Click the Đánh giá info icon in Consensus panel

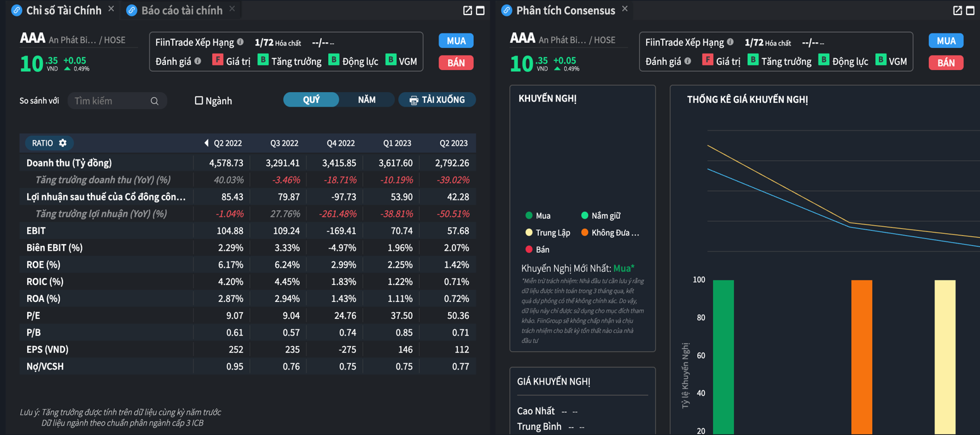[x=688, y=61]
